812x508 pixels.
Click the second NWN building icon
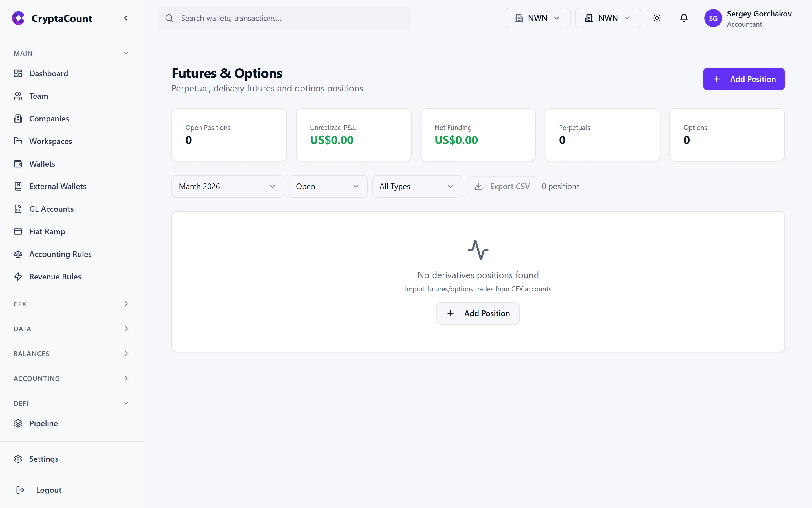(589, 18)
